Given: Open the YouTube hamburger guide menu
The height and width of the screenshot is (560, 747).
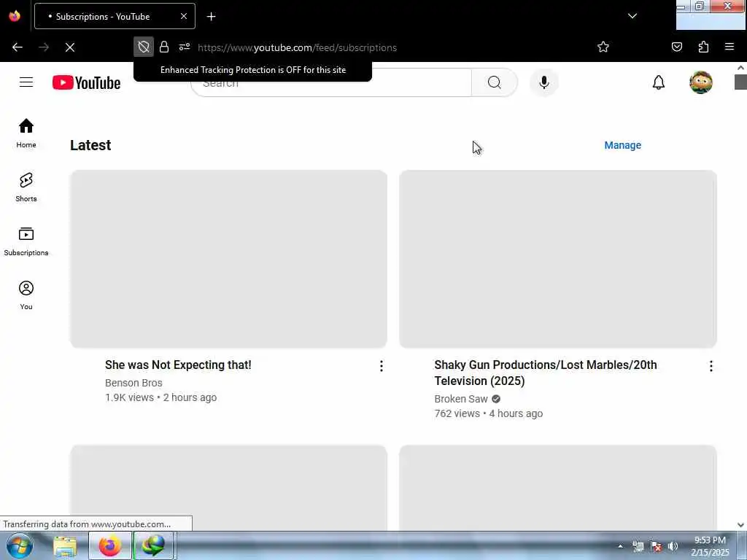Looking at the screenshot, I should 26,82.
